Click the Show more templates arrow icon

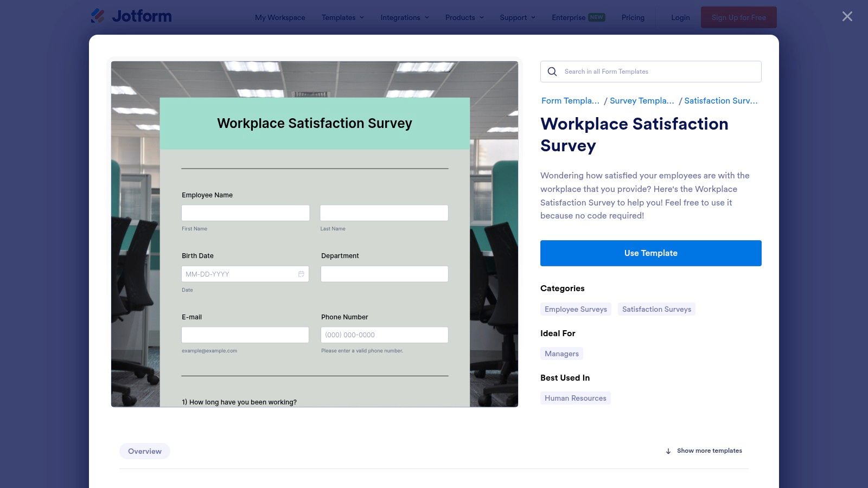click(668, 451)
